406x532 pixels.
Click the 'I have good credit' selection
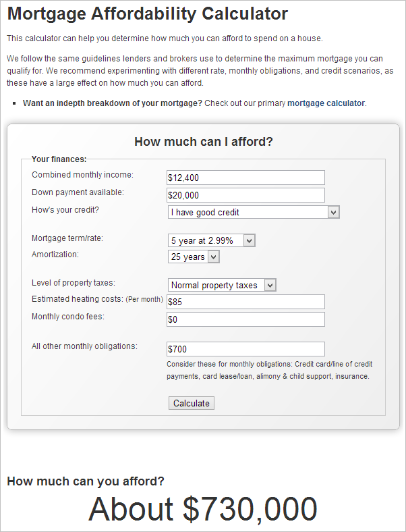point(205,213)
